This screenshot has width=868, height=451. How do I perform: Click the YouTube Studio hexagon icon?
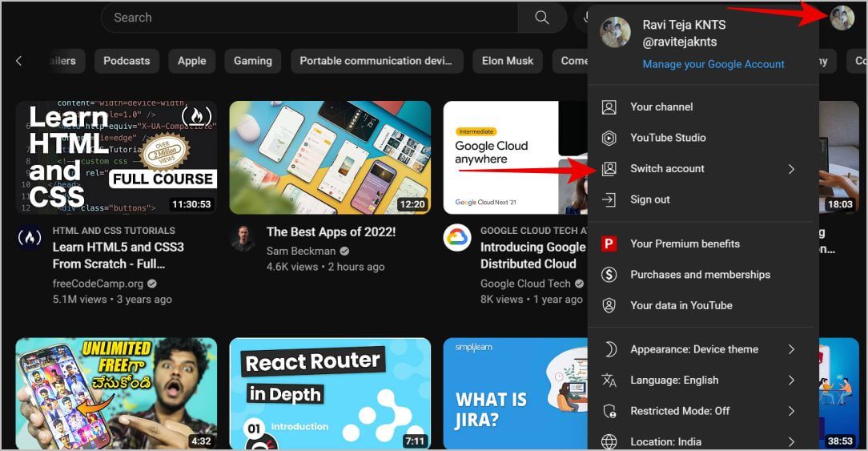(609, 138)
